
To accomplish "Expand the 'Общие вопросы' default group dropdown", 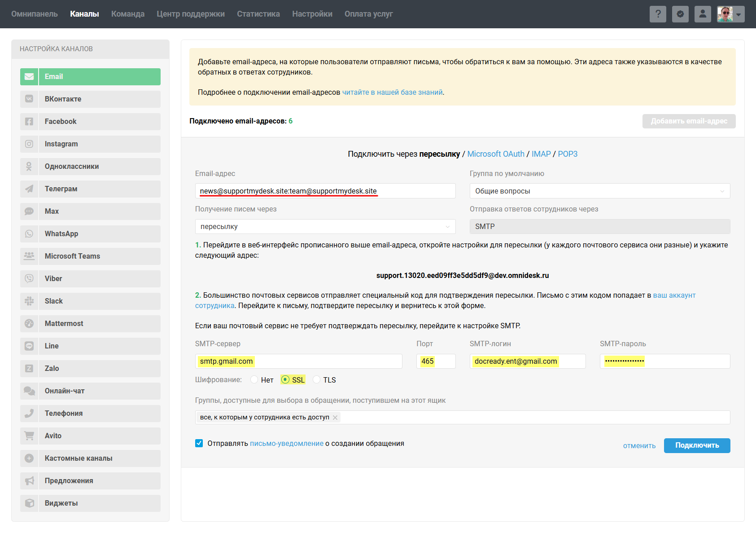I will pos(599,191).
